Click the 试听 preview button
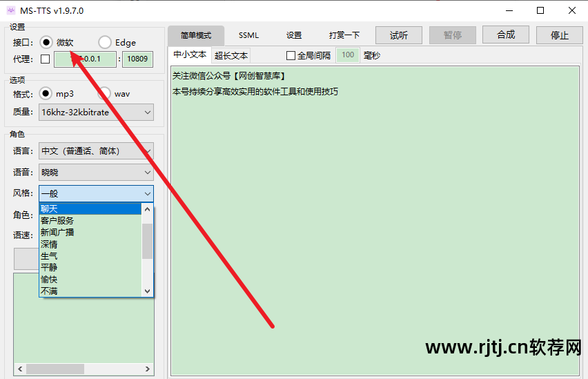588x379 pixels. click(x=399, y=35)
